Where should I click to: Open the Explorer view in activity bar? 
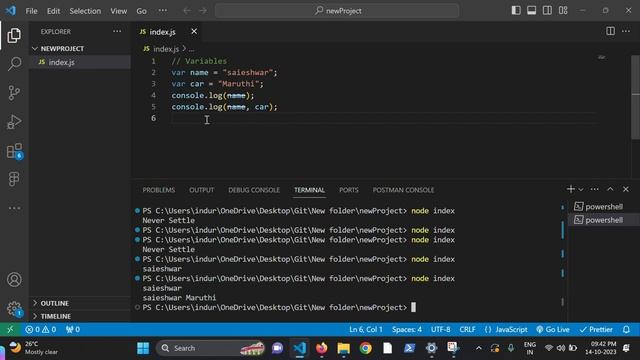(14, 36)
